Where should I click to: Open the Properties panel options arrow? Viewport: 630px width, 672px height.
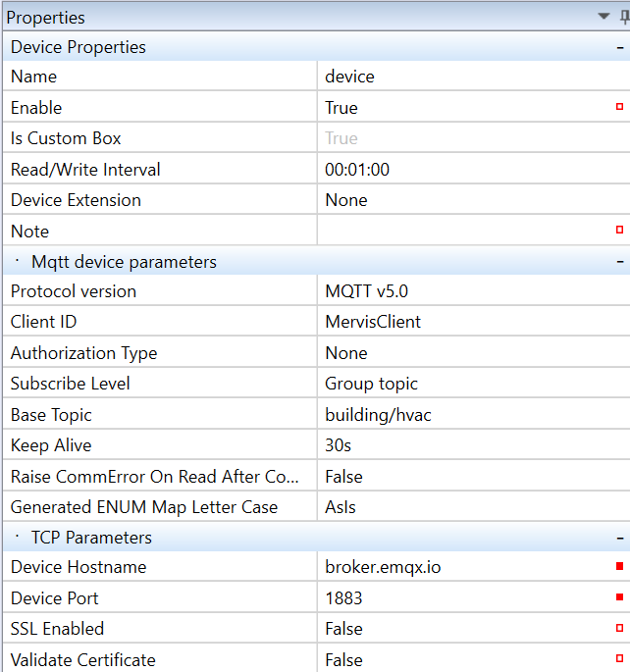click(x=604, y=18)
